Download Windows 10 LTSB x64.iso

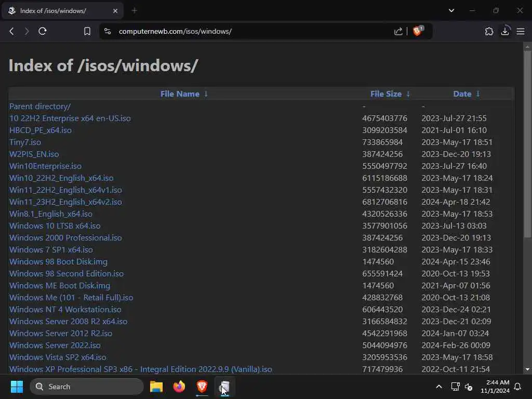click(55, 225)
